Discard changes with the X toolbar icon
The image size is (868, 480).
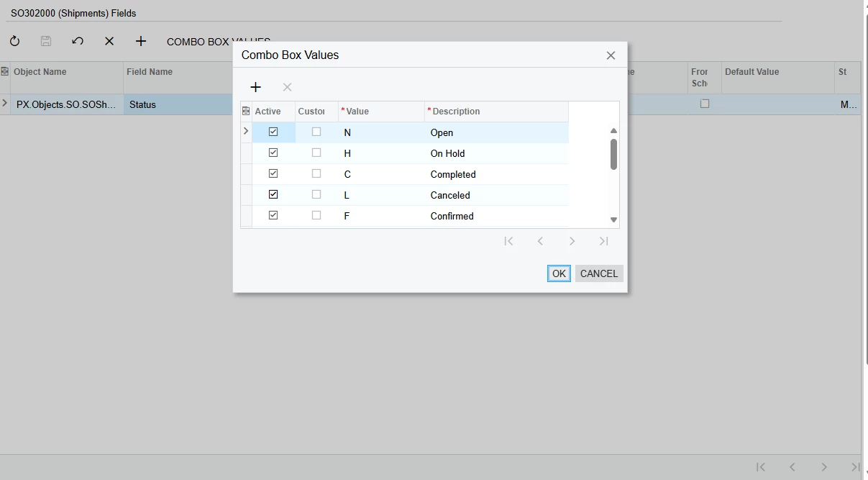tap(109, 41)
